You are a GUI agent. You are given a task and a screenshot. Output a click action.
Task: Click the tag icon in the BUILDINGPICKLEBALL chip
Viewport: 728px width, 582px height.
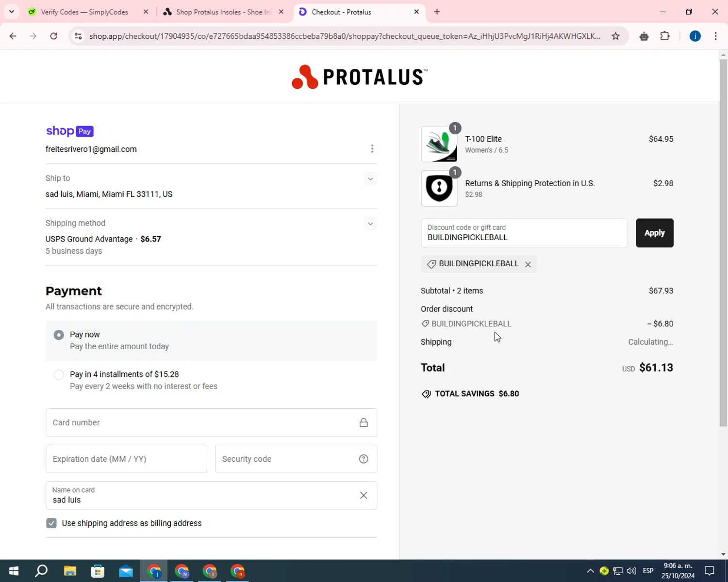[431, 264]
